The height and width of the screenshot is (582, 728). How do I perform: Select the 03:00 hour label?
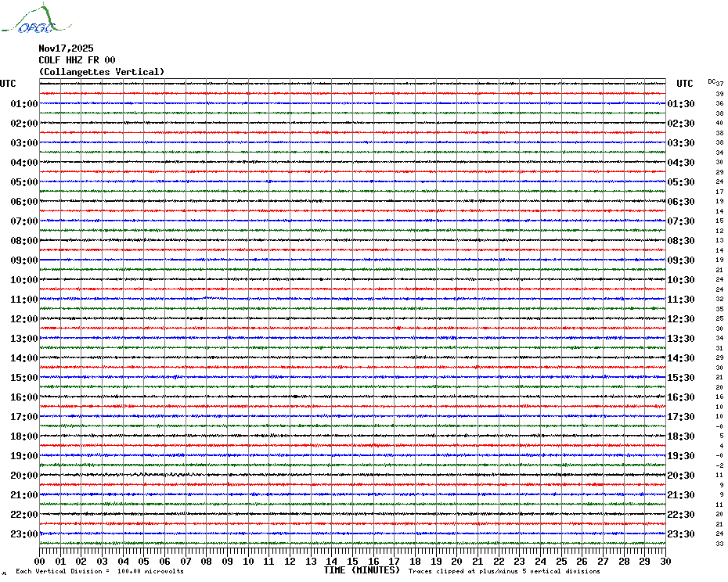click(24, 142)
